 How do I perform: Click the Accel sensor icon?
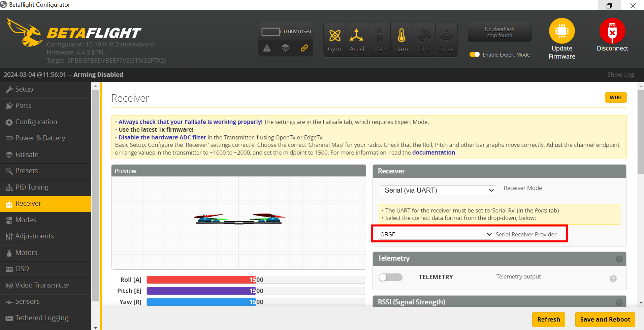pyautogui.click(x=357, y=40)
